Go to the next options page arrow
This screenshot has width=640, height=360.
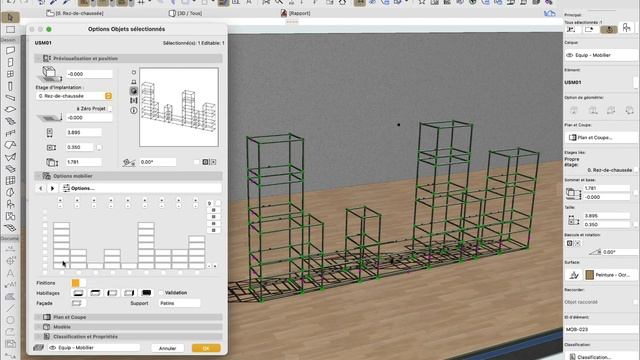click(x=52, y=188)
